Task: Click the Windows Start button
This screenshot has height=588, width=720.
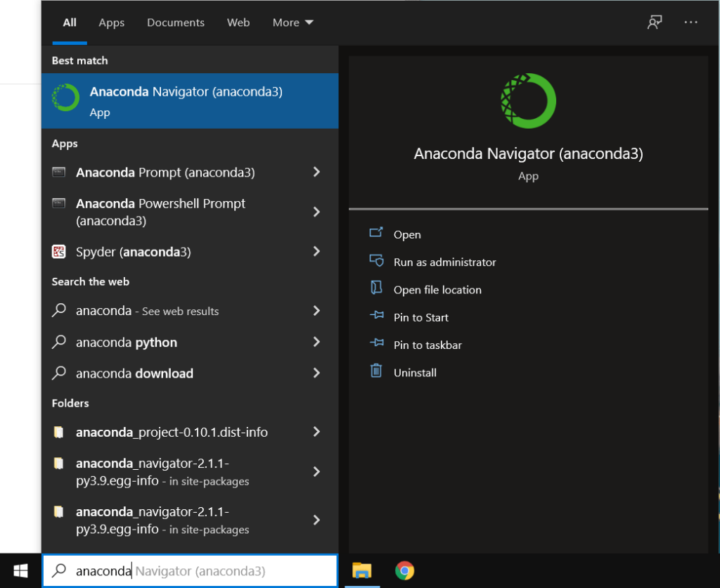Action: [x=19, y=571]
